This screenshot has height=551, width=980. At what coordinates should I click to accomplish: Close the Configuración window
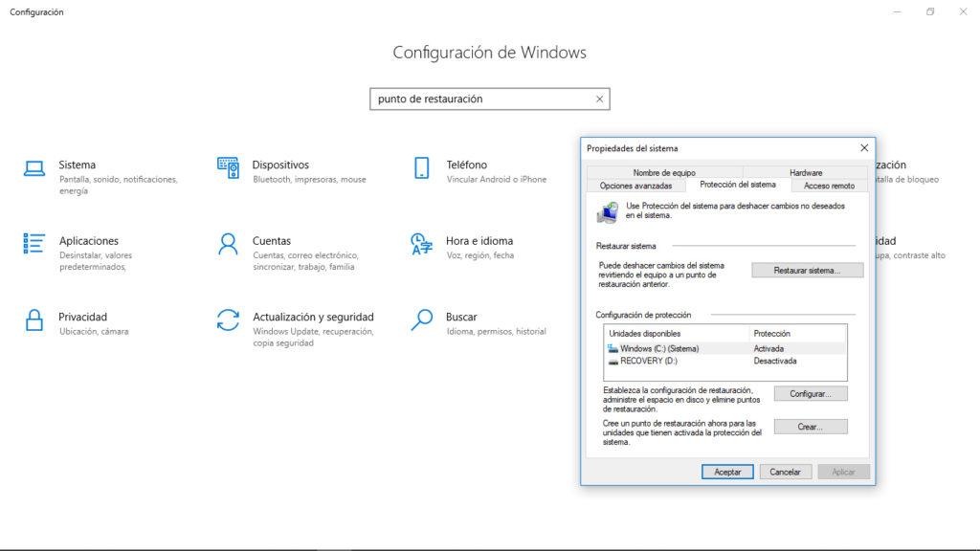[963, 11]
